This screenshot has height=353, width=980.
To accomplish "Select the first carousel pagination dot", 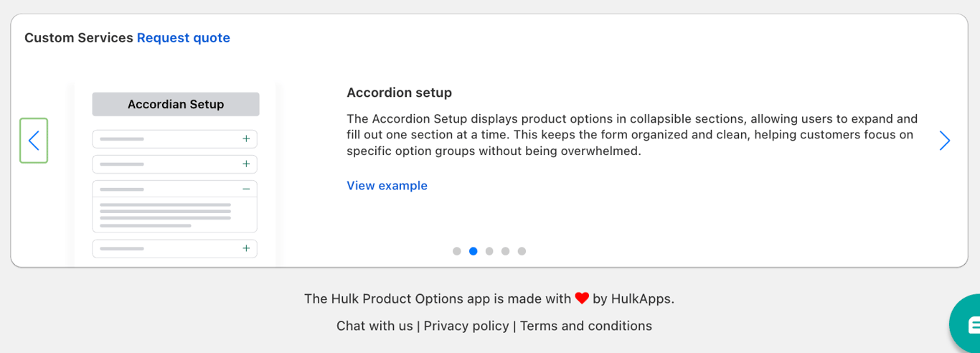I will pos(457,251).
